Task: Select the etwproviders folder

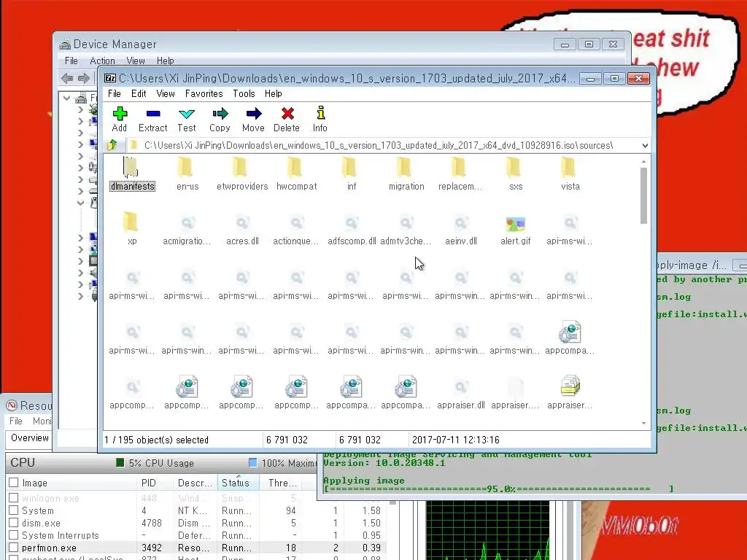Action: pyautogui.click(x=242, y=174)
